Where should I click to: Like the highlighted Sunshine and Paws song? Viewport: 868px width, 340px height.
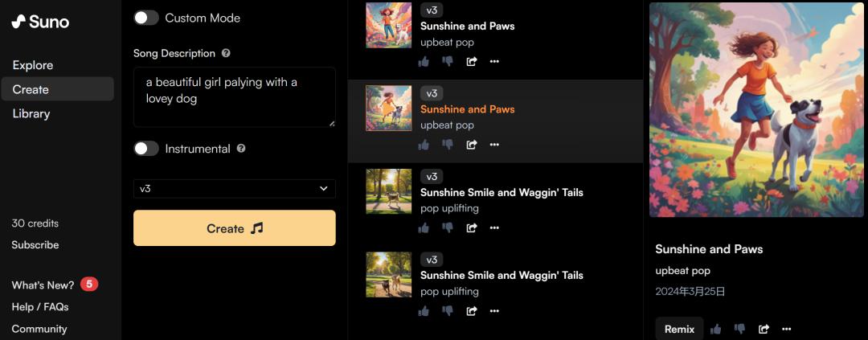tap(424, 145)
